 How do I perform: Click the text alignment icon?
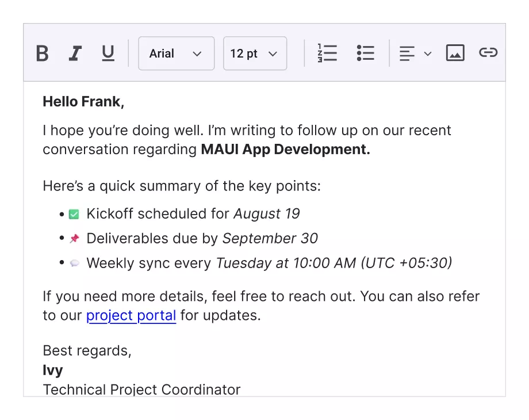407,54
